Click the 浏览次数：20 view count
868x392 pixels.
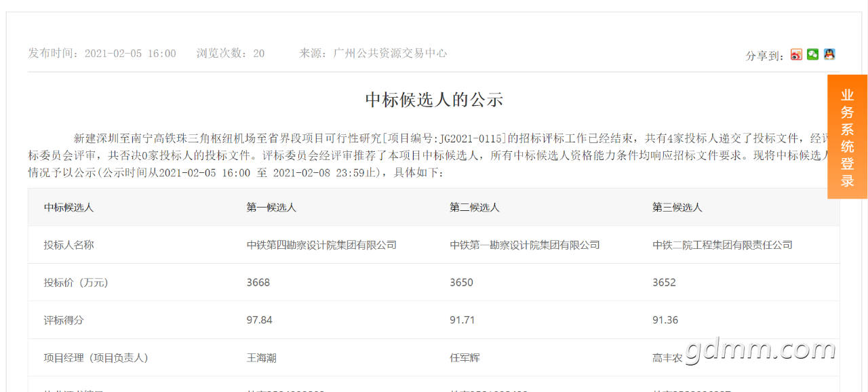click(x=231, y=54)
